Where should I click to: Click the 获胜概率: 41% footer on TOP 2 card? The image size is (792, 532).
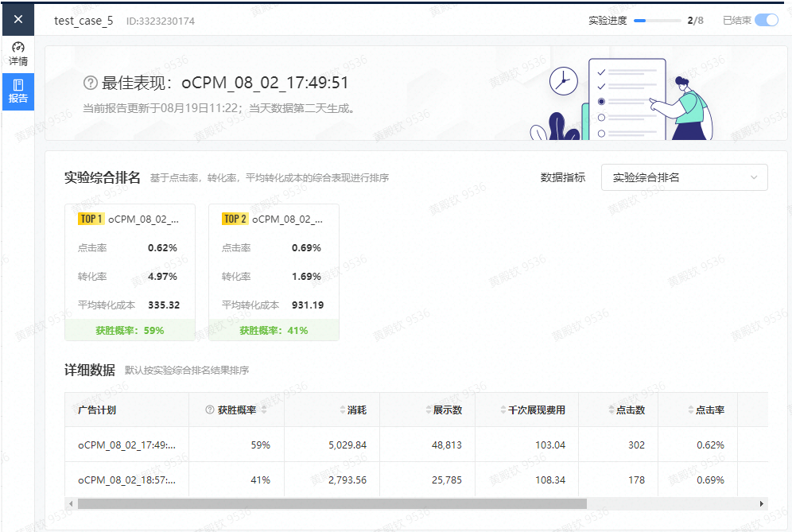pyautogui.click(x=274, y=331)
